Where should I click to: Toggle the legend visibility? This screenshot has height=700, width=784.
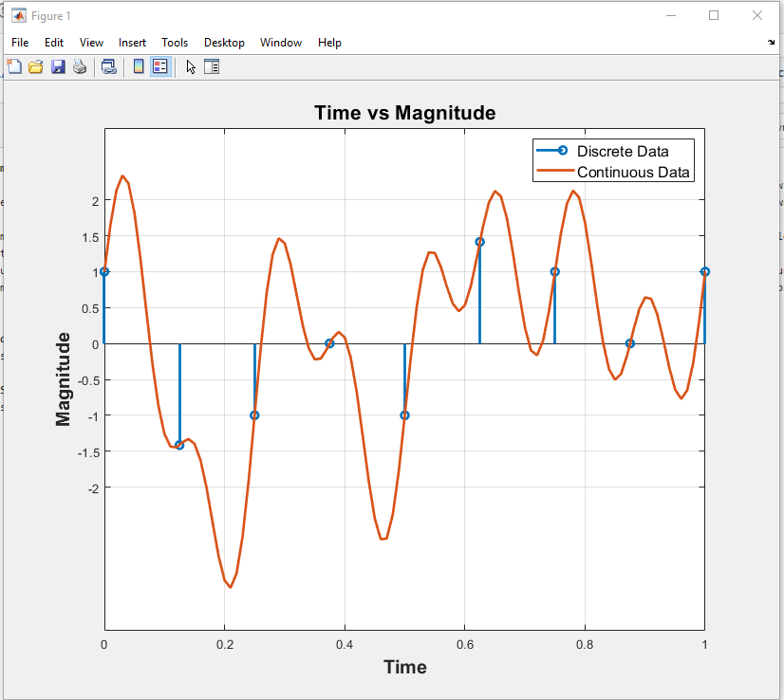click(x=159, y=66)
